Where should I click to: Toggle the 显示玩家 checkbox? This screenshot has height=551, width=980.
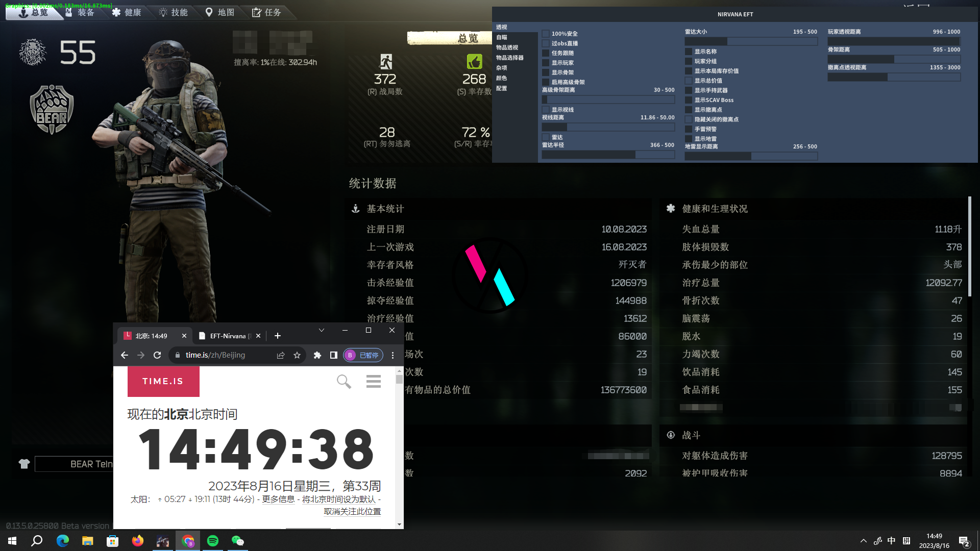click(546, 63)
